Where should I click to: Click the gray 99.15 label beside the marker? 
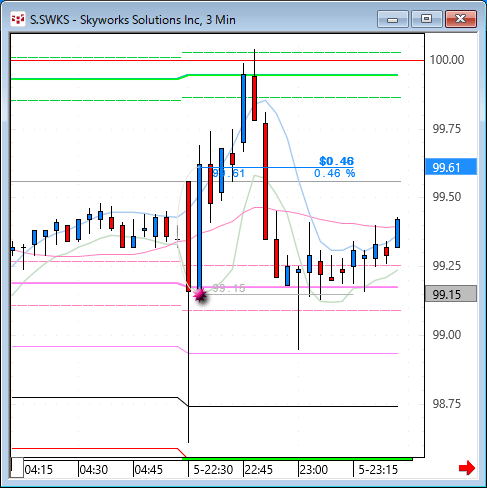tap(229, 288)
